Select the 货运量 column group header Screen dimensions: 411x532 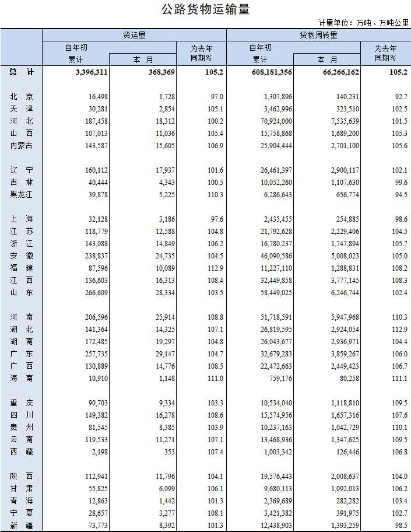(x=134, y=35)
